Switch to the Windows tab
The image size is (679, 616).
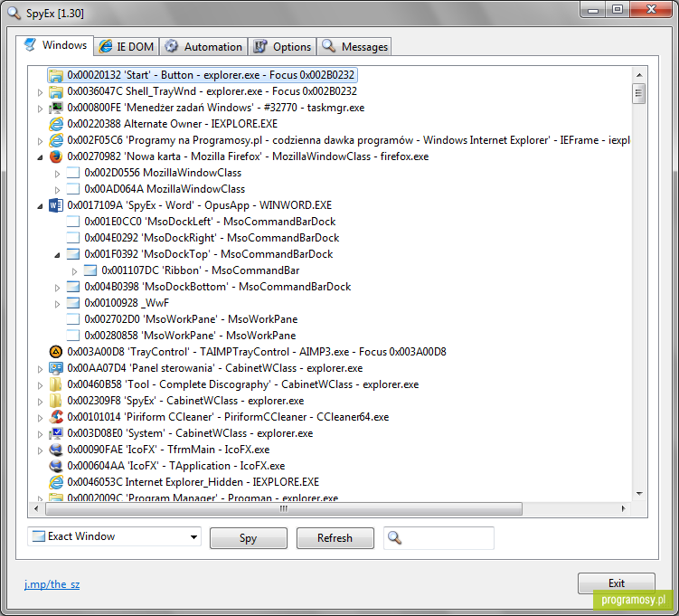tap(55, 45)
